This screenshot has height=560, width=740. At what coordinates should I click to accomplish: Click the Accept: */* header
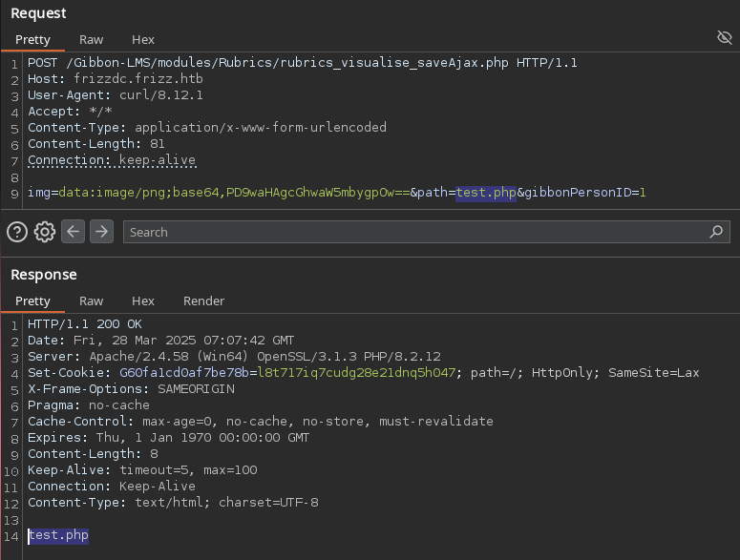[70, 112]
